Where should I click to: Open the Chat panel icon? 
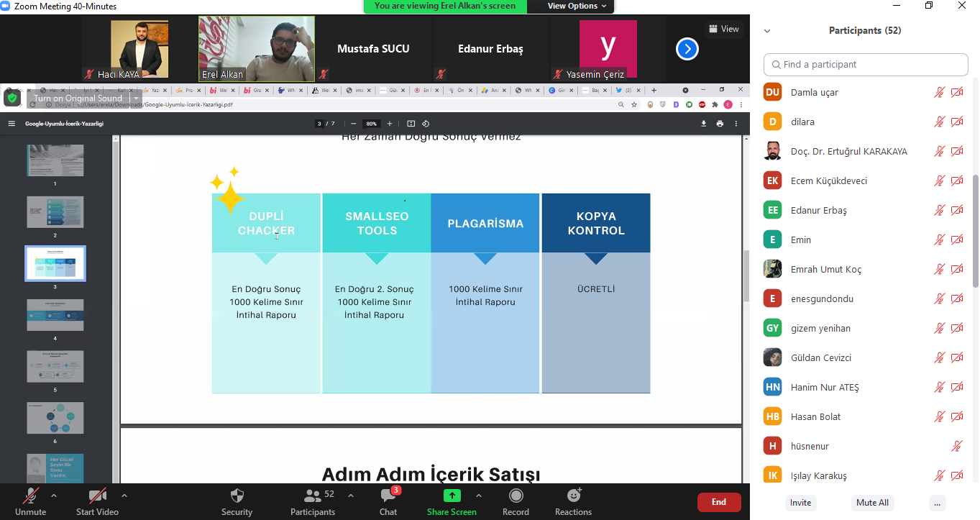click(388, 496)
